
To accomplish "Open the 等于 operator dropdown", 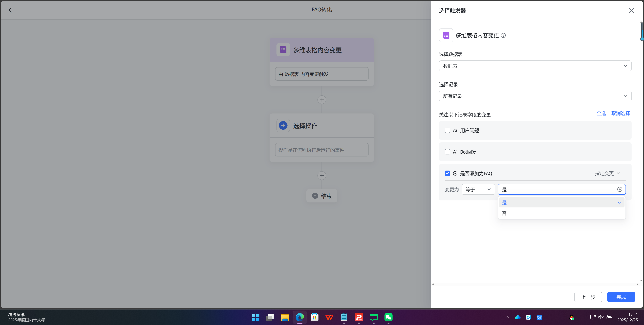I will tap(478, 189).
